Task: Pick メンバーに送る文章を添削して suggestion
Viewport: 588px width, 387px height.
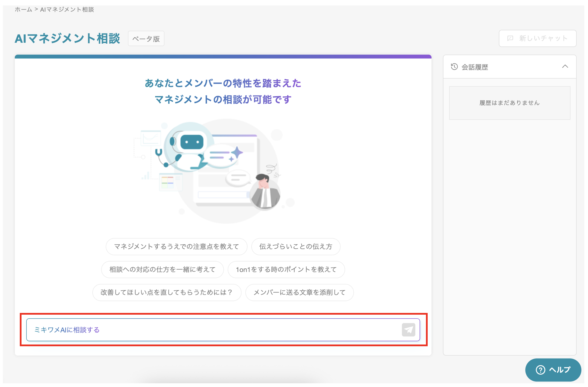Action: point(299,292)
